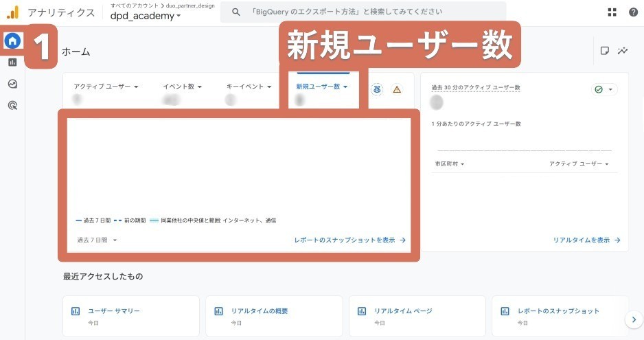This screenshot has height=340, width=644.
Task: Open the Insights sparkline icon near the top right
Action: point(623,51)
